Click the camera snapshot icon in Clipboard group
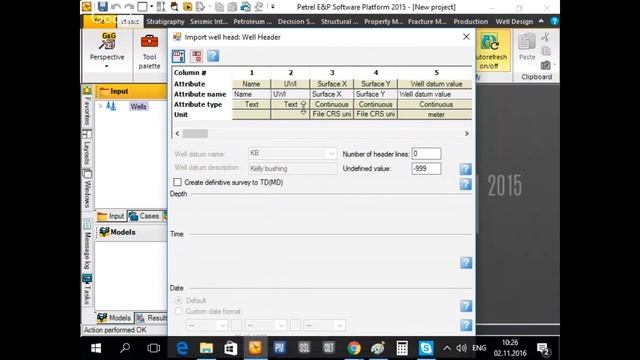Screen dimensions: 640x360 [546, 65]
